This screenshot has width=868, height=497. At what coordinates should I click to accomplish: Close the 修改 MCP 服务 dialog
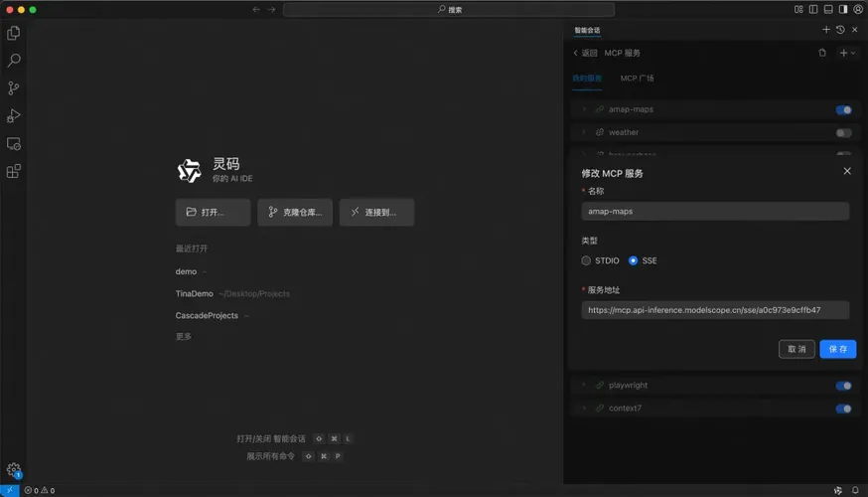click(x=847, y=171)
